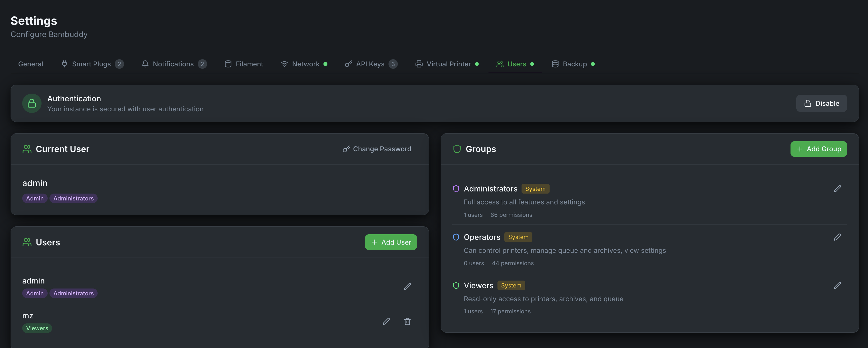Edit the Viewers group with the pencil icon
The height and width of the screenshot is (348, 868).
pos(838,285)
